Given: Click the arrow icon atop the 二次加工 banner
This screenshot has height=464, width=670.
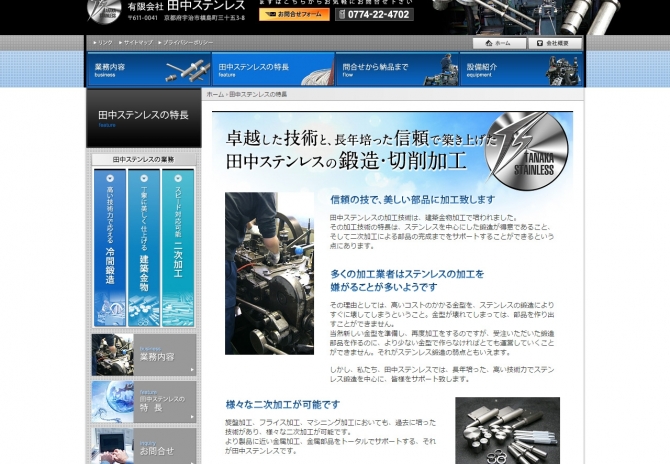Looking at the screenshot, I should pyautogui.click(x=178, y=178).
